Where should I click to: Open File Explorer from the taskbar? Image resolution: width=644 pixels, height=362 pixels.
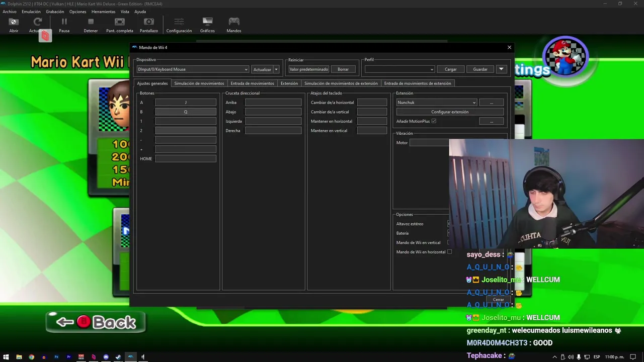pyautogui.click(x=19, y=357)
